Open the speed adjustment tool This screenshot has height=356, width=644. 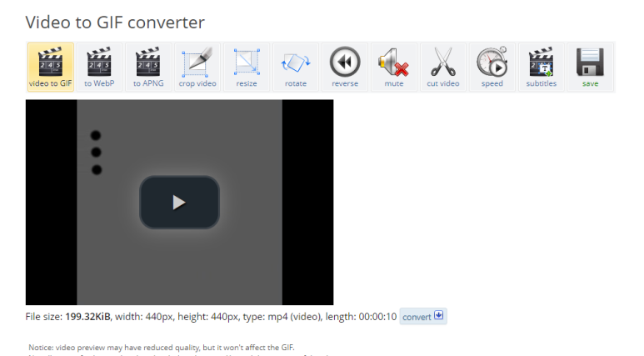(x=492, y=67)
